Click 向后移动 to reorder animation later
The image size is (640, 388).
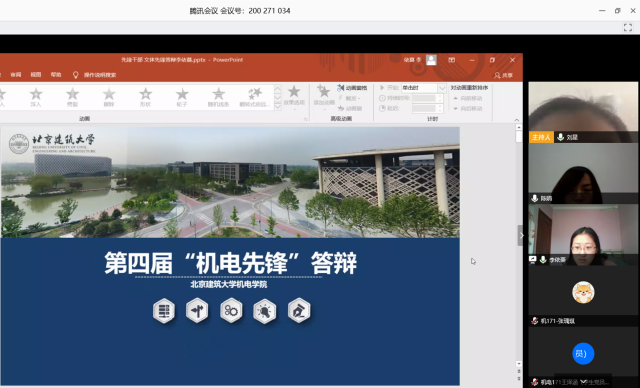[x=468, y=109]
